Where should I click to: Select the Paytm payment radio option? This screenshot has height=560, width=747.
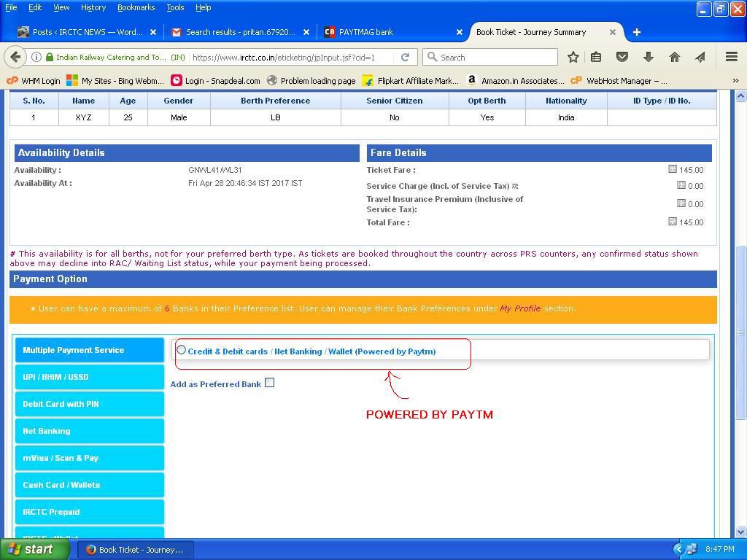pos(181,349)
